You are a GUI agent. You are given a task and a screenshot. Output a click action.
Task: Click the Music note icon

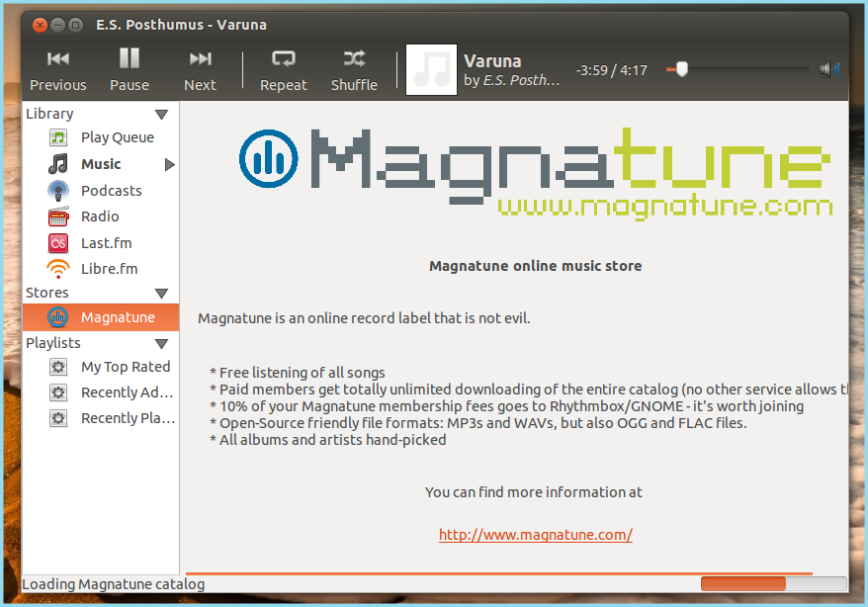coord(58,164)
